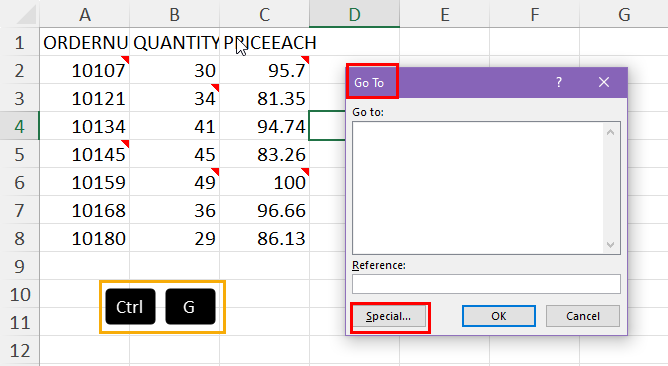Select row 12 header

[x=20, y=350]
